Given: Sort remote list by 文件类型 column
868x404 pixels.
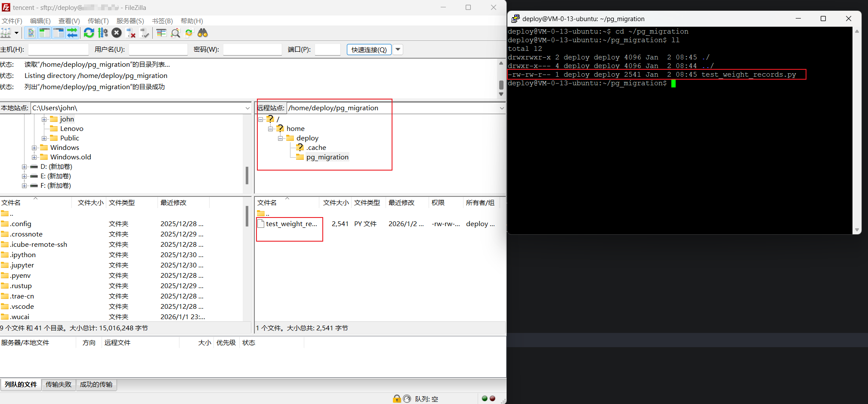Looking at the screenshot, I should pos(369,203).
